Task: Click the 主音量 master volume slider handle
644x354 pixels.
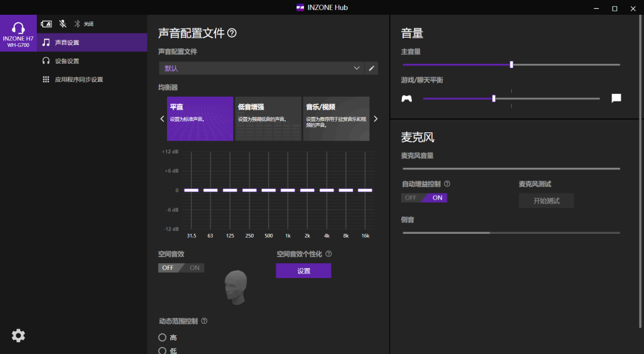Action: tap(511, 64)
